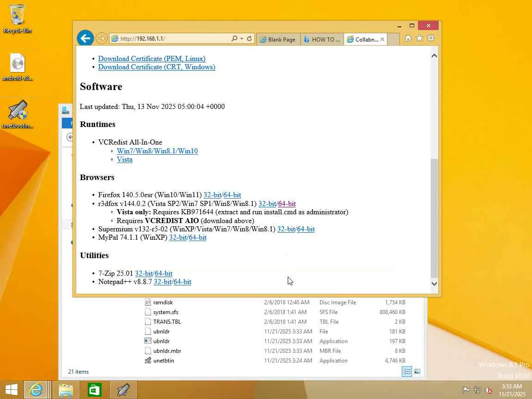The height and width of the screenshot is (399, 532).
Task: Download Firefox 140.5.0esr 64-bit
Action: pos(232,195)
